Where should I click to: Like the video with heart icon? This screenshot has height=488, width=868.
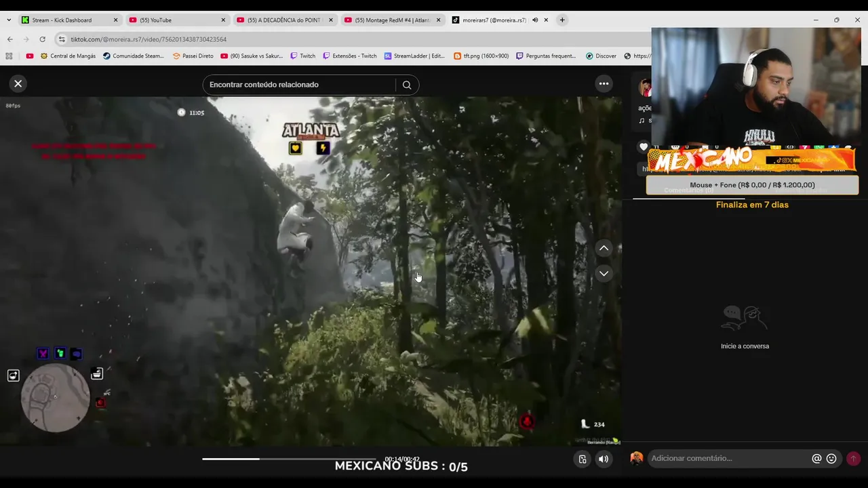click(x=644, y=146)
